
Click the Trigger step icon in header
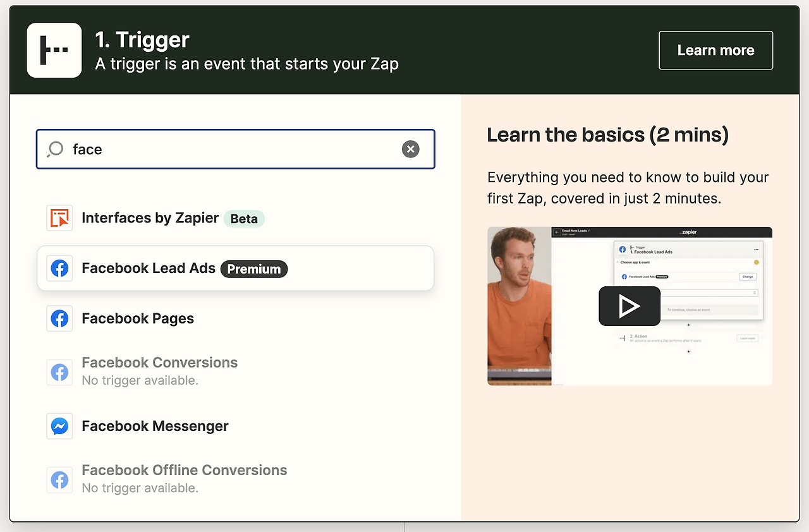54,51
